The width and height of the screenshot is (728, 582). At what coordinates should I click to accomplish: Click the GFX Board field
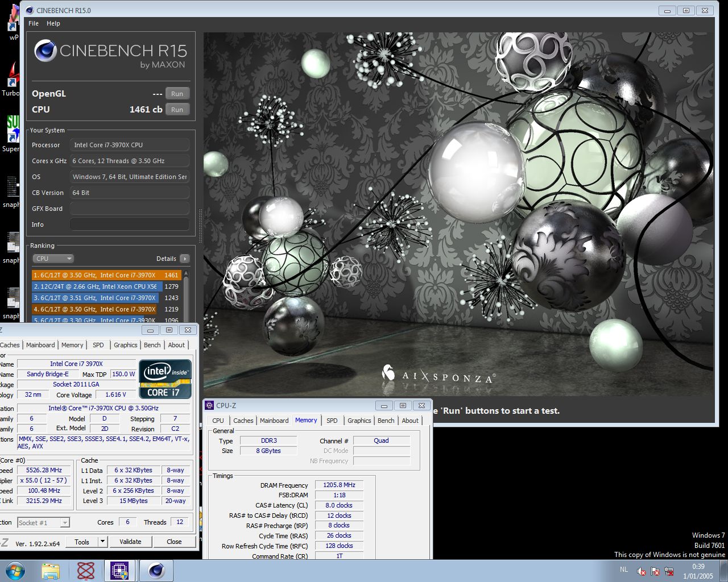click(x=130, y=209)
